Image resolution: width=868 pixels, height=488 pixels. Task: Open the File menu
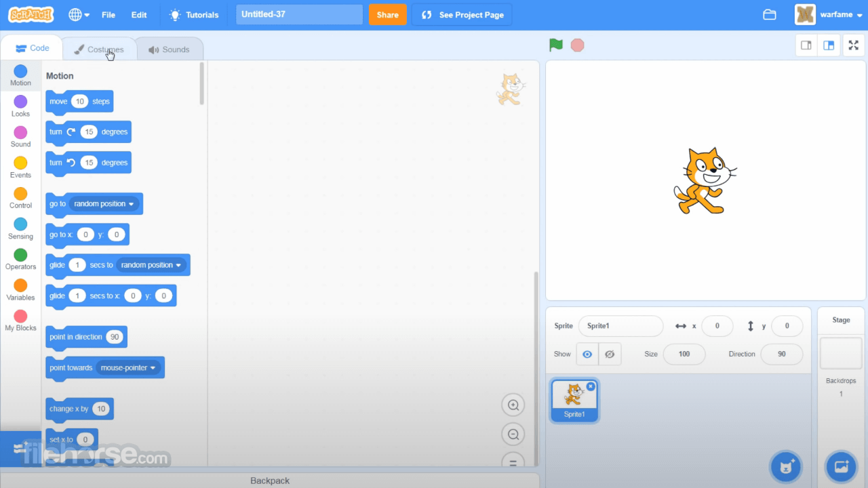(108, 15)
